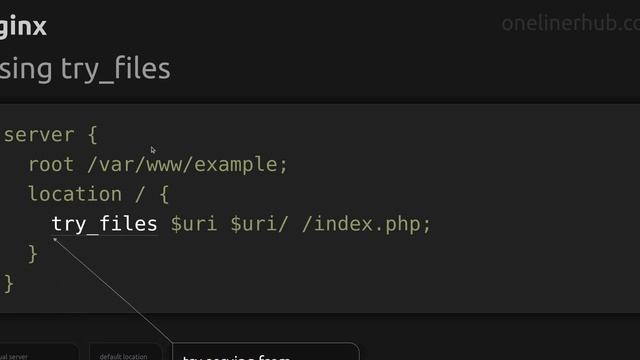Open the nginx category heading link
640x360 pixels.
click(23, 27)
